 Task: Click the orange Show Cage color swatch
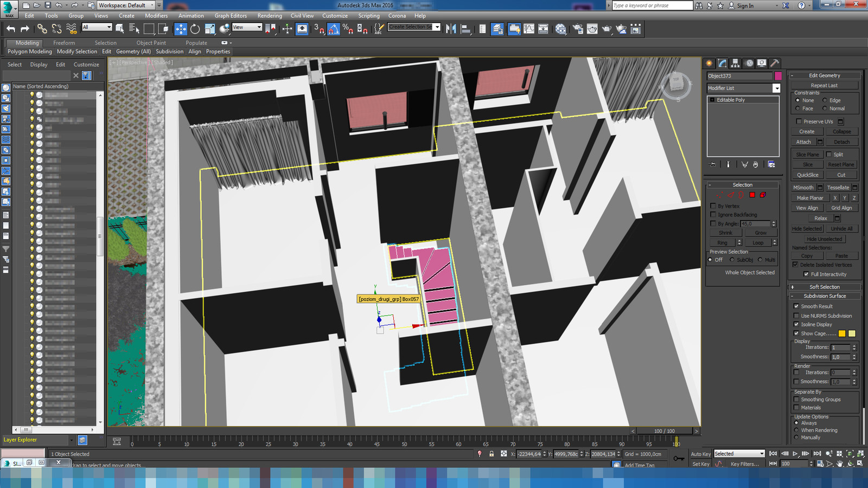(842, 333)
